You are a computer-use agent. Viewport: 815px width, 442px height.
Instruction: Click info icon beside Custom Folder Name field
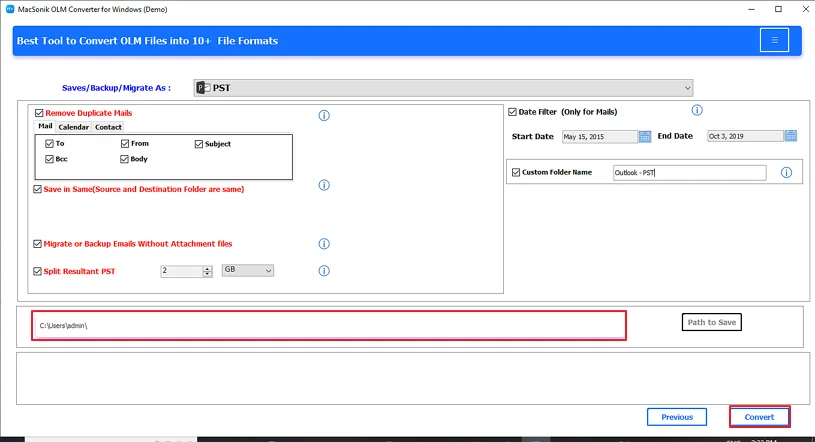click(x=786, y=173)
